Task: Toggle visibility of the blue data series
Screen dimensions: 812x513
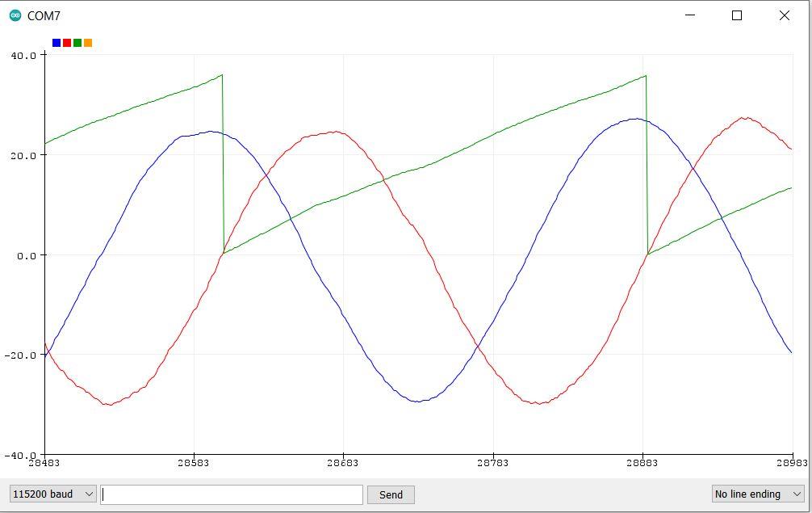Action: click(56, 43)
